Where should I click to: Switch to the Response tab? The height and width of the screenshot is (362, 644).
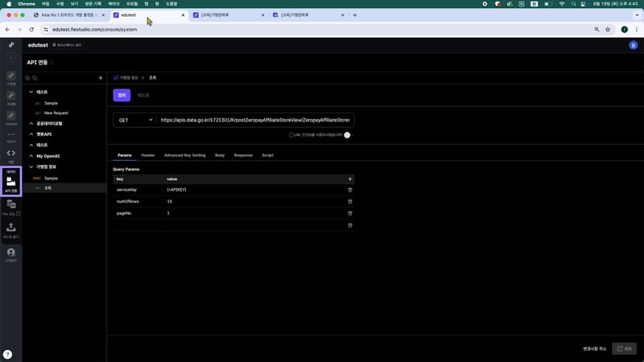coord(243,154)
